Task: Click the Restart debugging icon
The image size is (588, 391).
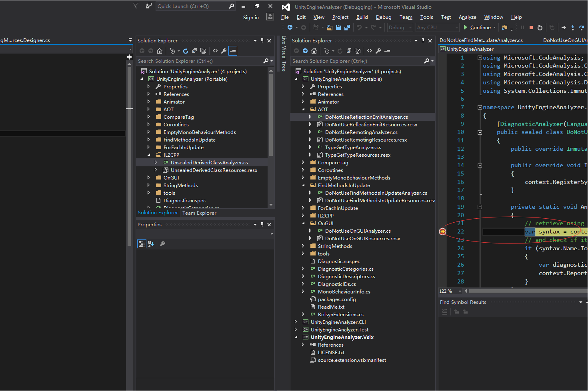Action: [x=540, y=28]
